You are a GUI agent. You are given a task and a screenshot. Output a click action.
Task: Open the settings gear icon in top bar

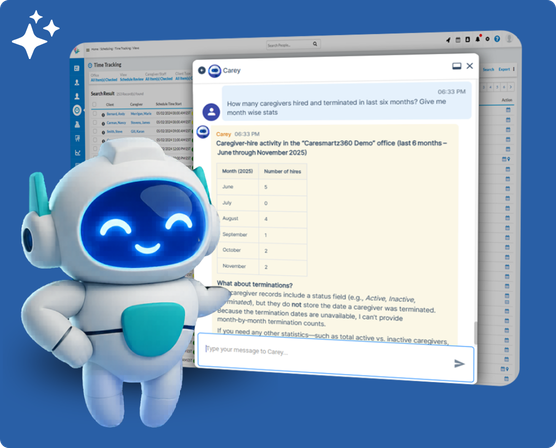pos(488,39)
